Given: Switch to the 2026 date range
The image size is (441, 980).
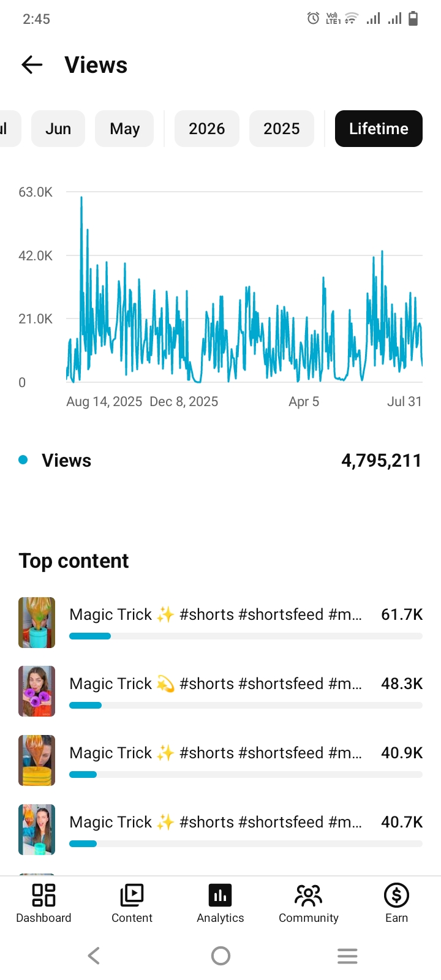Looking at the screenshot, I should [207, 129].
